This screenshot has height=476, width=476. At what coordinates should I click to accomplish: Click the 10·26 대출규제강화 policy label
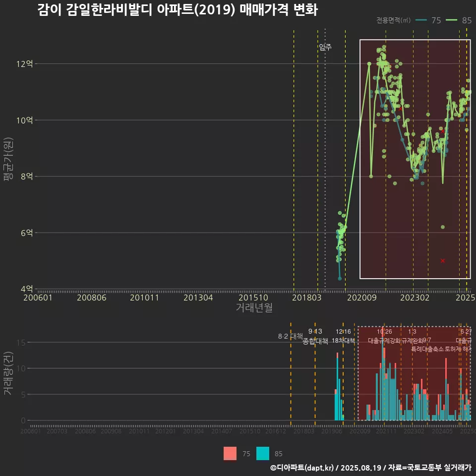click(x=385, y=336)
